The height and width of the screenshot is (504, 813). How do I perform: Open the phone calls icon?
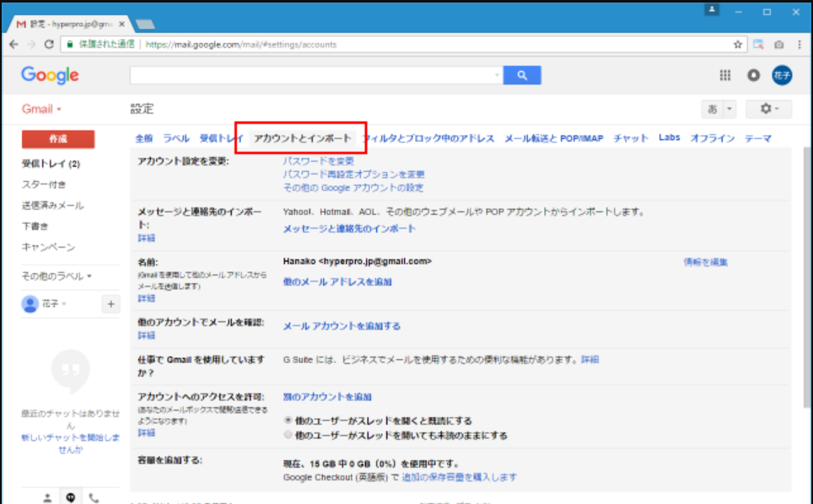pyautogui.click(x=94, y=498)
